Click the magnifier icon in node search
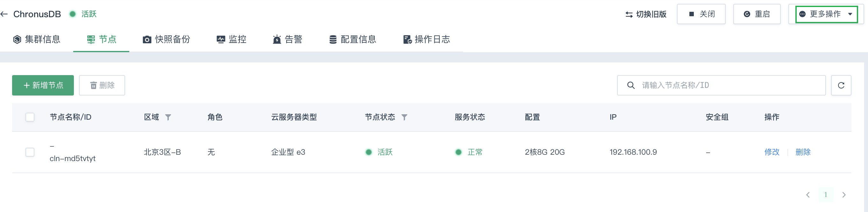Screen dimensions: 868x212 (x=631, y=85)
